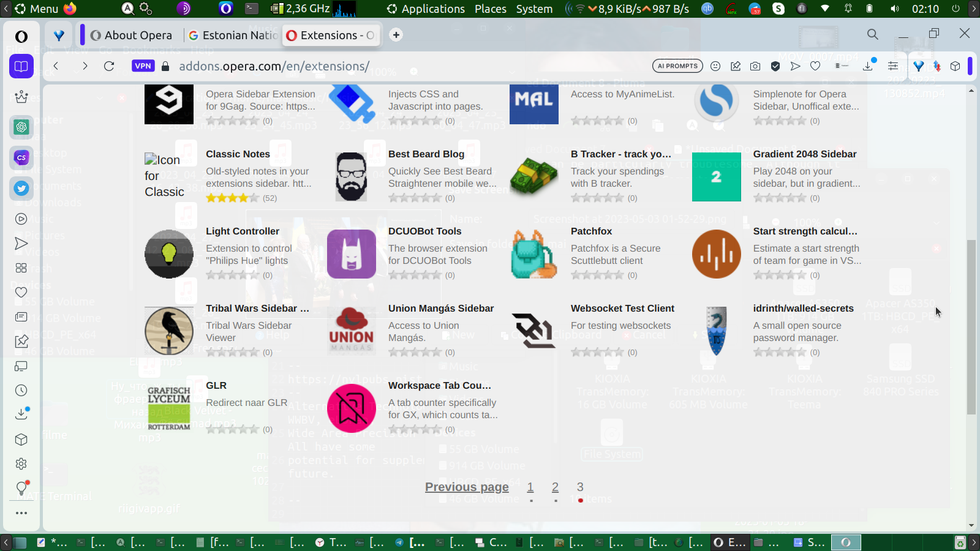This screenshot has width=980, height=551.
Task: Open the idrinth/walled-secrets extension
Action: 803,308
